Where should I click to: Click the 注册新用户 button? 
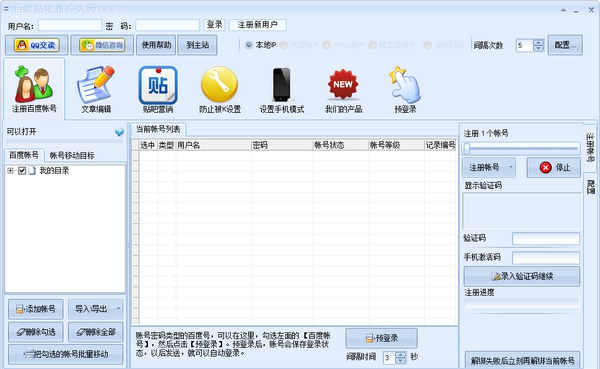258,25
